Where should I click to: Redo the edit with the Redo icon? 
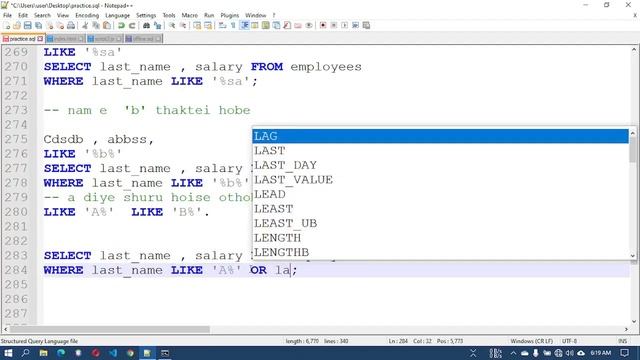pyautogui.click(x=132, y=25)
